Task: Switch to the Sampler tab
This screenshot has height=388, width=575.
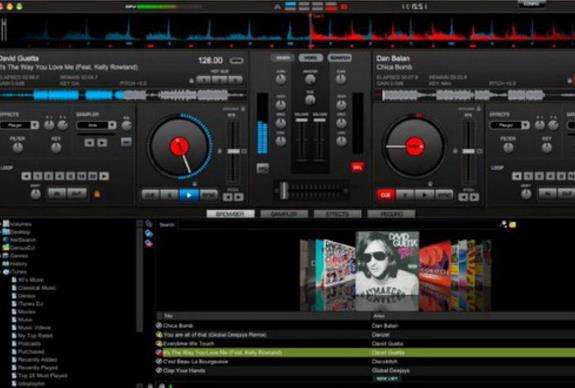Action: pyautogui.click(x=284, y=214)
